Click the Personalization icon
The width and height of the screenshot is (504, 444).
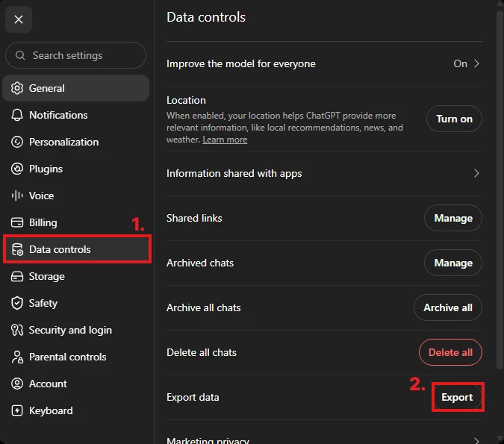click(17, 142)
